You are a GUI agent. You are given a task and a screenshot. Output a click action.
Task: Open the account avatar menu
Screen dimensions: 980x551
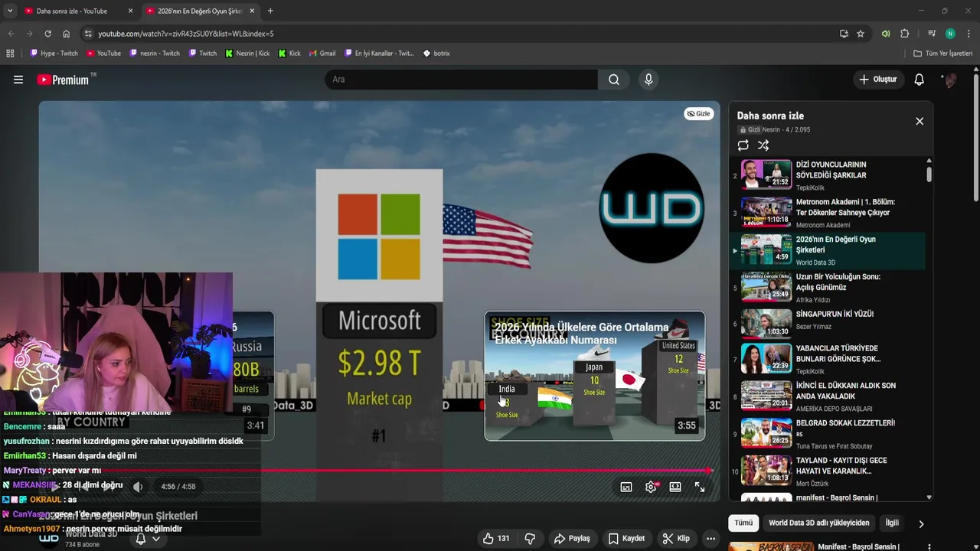coord(950,80)
